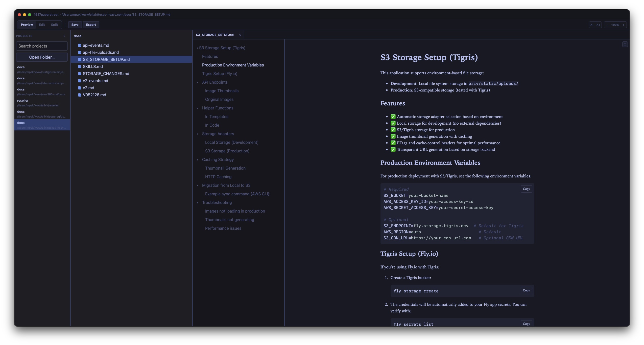Go to In Code outline entry
Image resolution: width=644 pixels, height=345 pixels.
click(x=212, y=125)
